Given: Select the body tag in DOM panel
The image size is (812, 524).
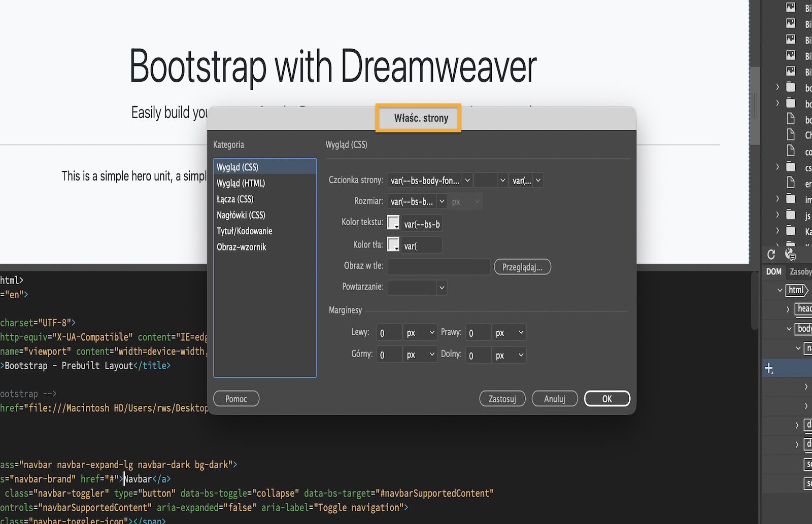Looking at the screenshot, I should point(804,329).
